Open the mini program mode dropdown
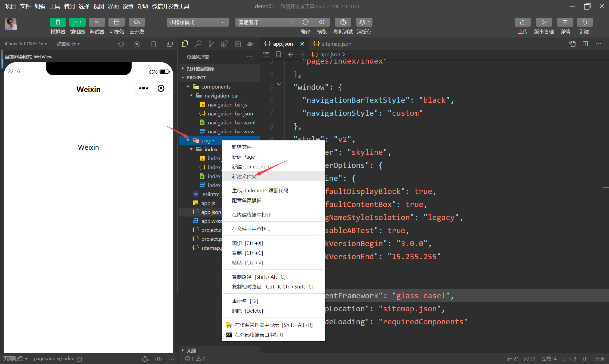The width and height of the screenshot is (609, 364). (x=197, y=22)
